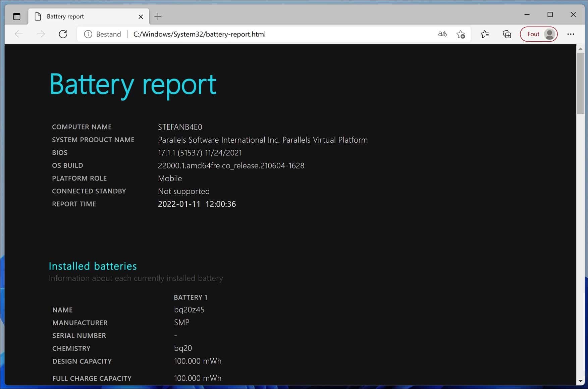Open the tab actions menu
The width and height of the screenshot is (588, 389).
(x=16, y=16)
